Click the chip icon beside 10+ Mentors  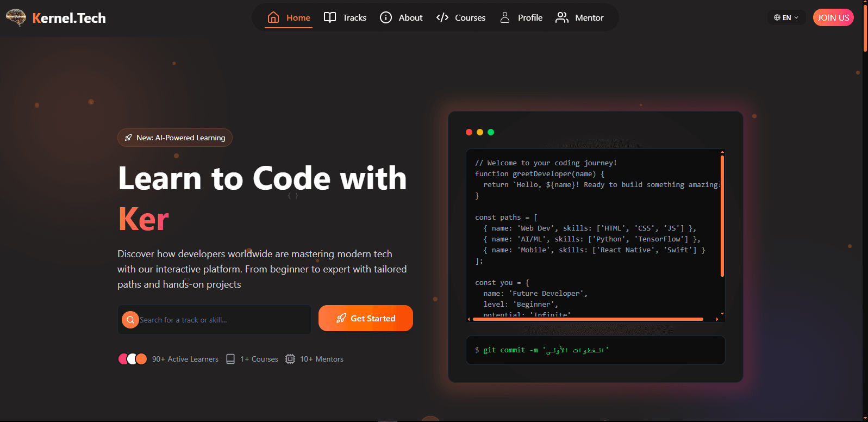pos(290,359)
